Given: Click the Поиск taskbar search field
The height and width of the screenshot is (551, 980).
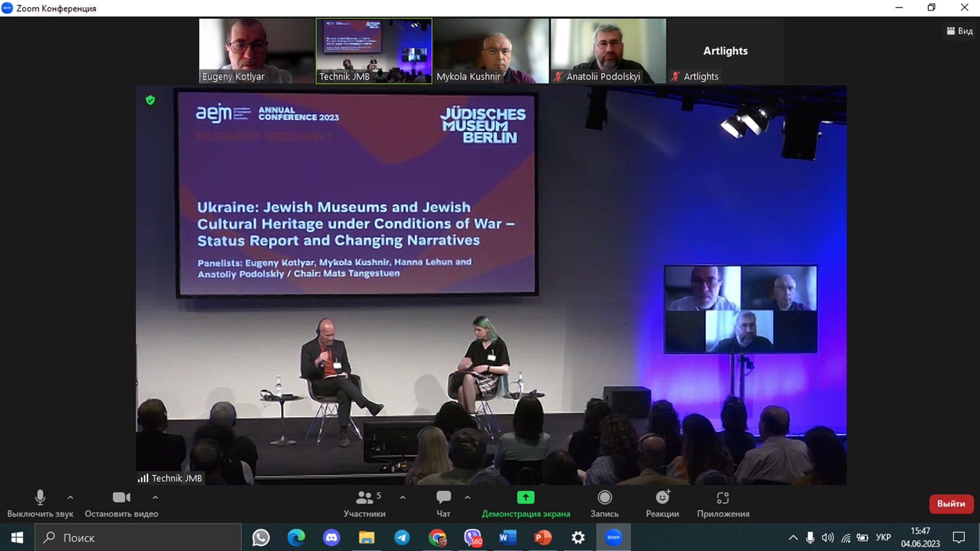Looking at the screenshot, I should [139, 538].
